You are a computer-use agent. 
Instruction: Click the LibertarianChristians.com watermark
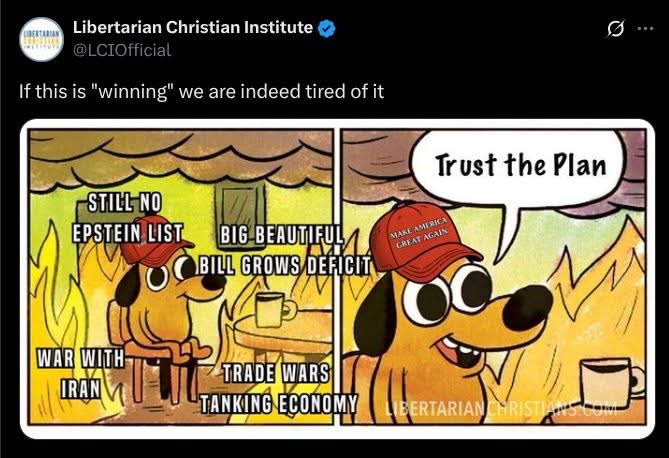click(x=501, y=409)
